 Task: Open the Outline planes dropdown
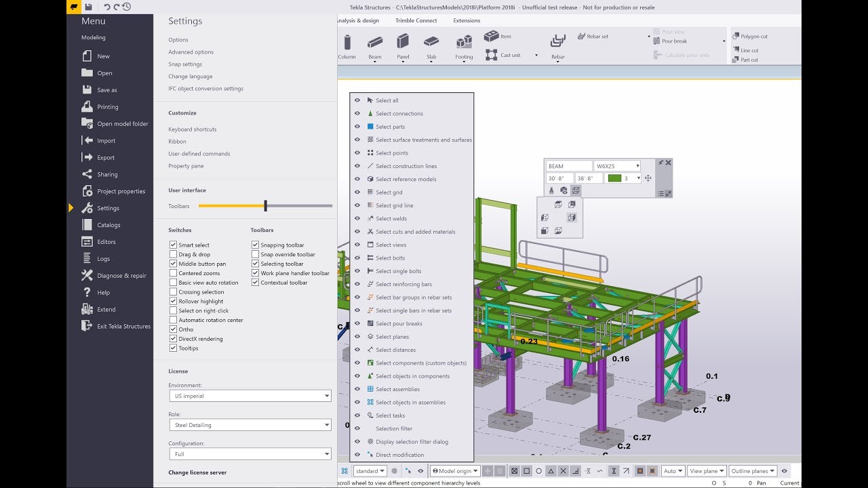[x=753, y=470]
